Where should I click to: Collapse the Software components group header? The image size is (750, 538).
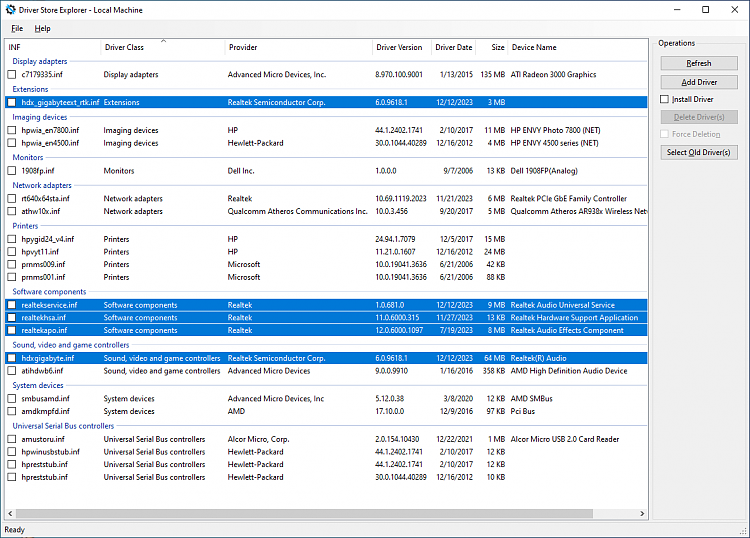(49, 292)
